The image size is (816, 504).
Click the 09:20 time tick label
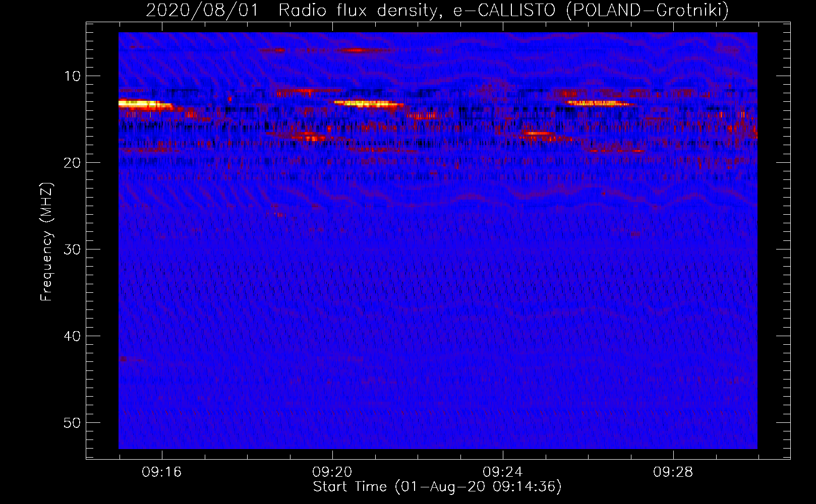click(x=332, y=472)
